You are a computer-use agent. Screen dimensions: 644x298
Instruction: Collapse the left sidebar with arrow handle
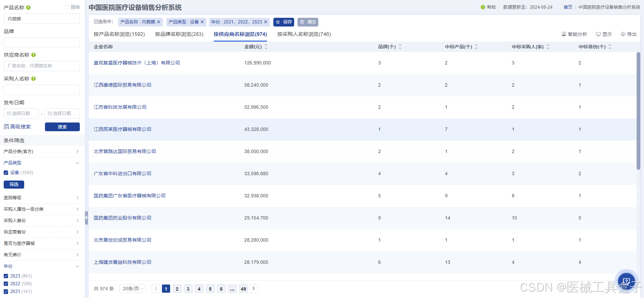(86, 217)
